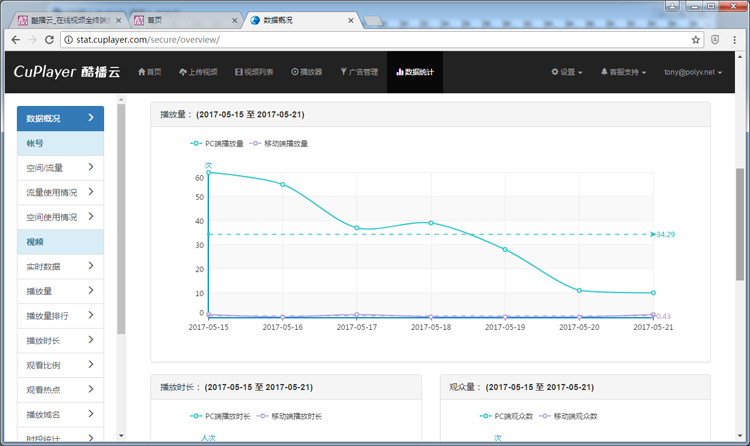Toggle PC端观众数 legend in audience chart
This screenshot has width=750, height=446.
(516, 415)
